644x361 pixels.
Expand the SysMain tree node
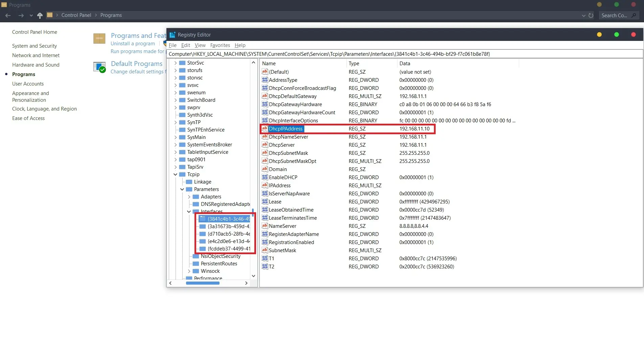(x=175, y=137)
